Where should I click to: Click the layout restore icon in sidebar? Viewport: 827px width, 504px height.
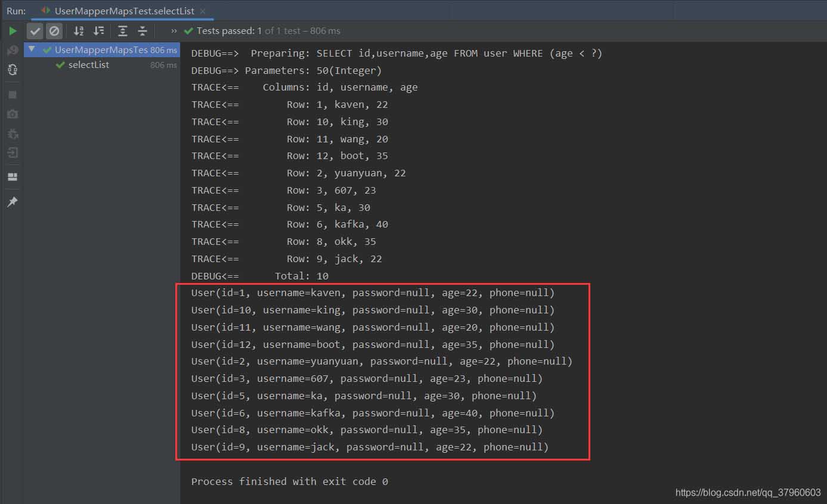[x=13, y=177]
